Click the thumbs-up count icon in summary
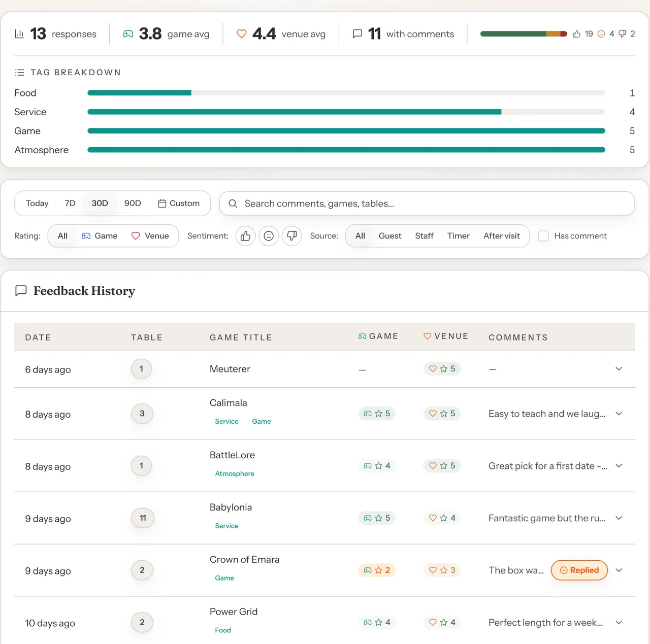Screen dimensions: 650x644 pos(577,34)
